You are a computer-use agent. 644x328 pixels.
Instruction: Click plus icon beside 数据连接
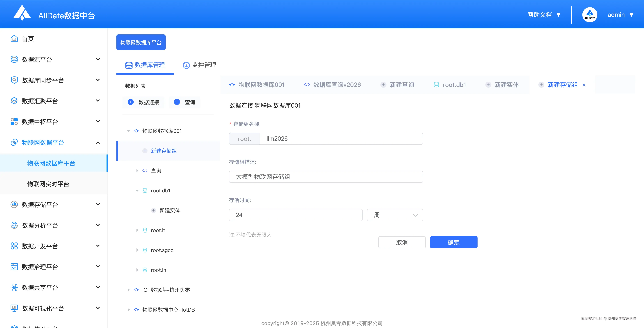(x=131, y=102)
